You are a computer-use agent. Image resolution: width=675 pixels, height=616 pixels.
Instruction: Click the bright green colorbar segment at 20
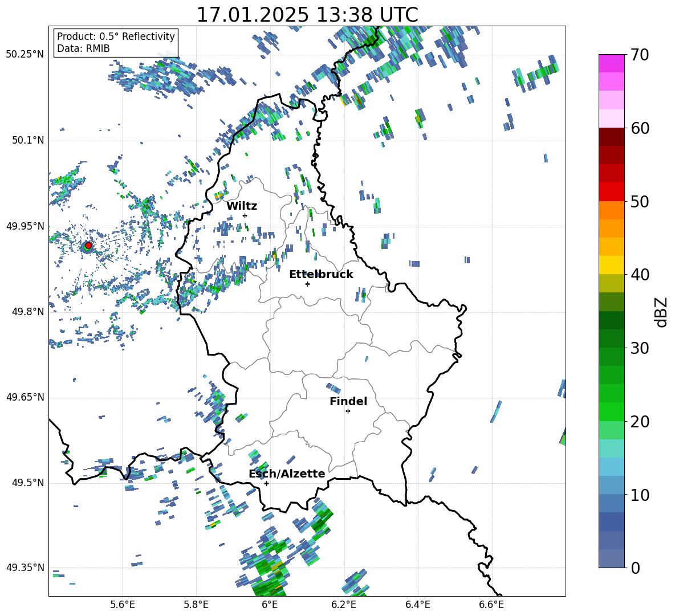[611, 411]
